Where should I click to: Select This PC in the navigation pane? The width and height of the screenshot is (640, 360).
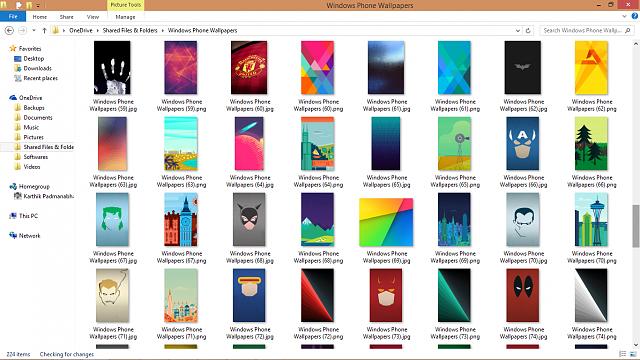pyautogui.click(x=28, y=216)
